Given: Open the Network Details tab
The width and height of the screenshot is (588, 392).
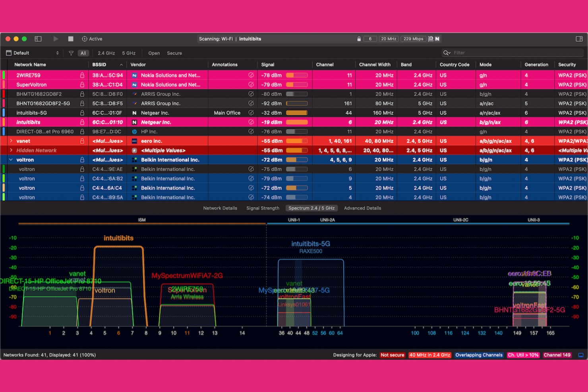Looking at the screenshot, I should pyautogui.click(x=220, y=208).
